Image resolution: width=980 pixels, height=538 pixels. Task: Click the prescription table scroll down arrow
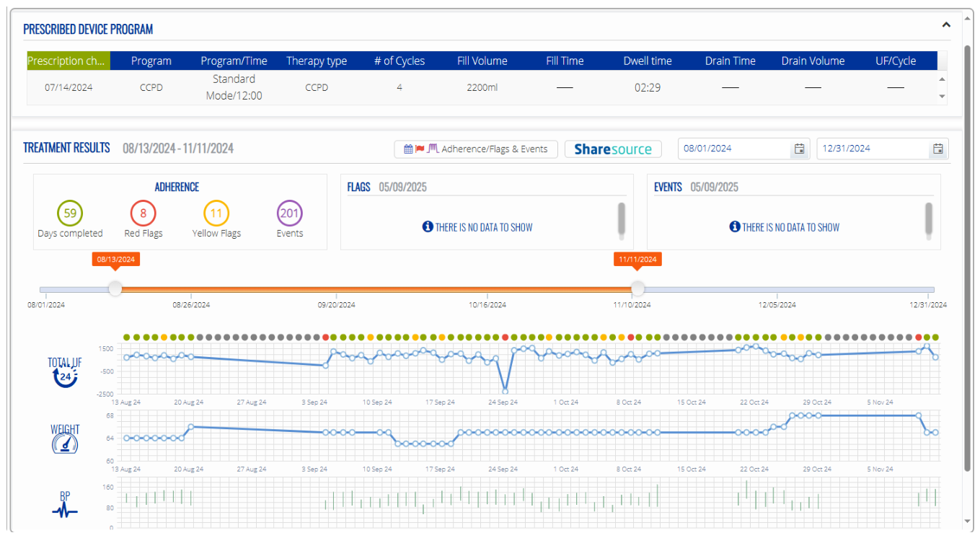click(x=942, y=96)
